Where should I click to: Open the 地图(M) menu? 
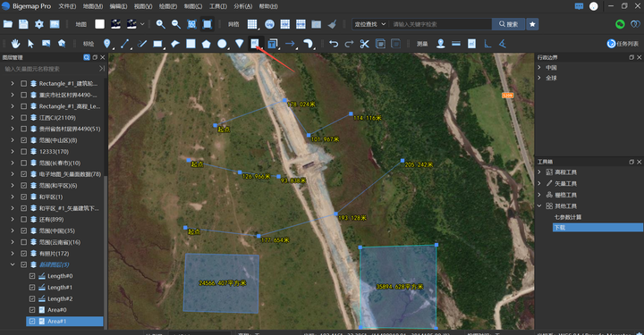(x=93, y=6)
